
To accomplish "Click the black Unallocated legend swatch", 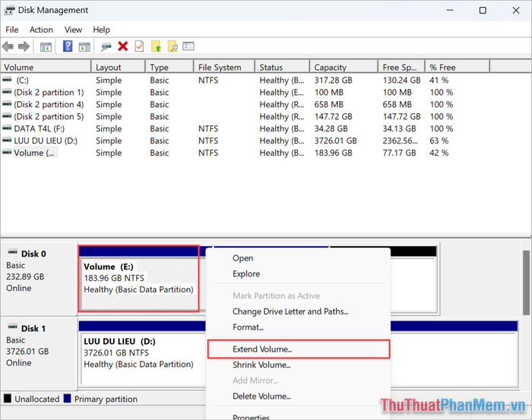I will [x=8, y=399].
